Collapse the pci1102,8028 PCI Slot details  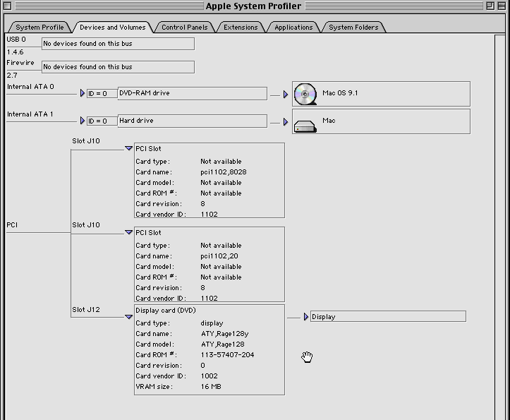129,148
